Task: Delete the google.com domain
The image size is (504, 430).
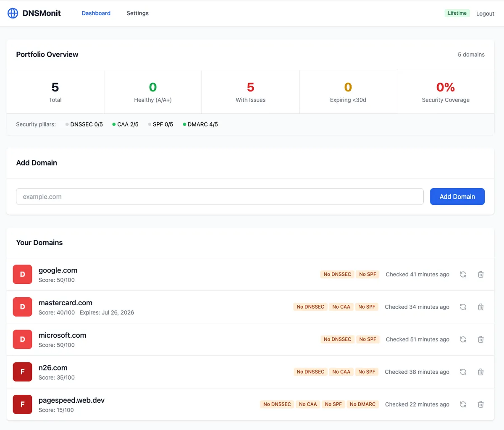Action: 481,274
